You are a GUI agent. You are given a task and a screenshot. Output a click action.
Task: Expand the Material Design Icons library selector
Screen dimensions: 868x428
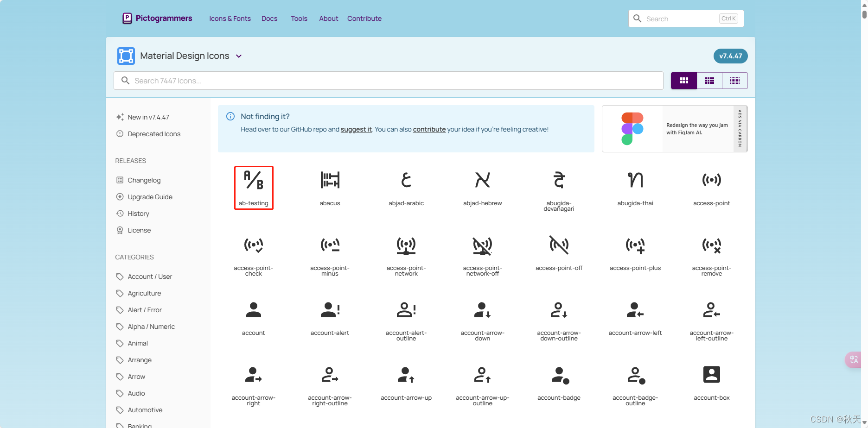pos(239,56)
